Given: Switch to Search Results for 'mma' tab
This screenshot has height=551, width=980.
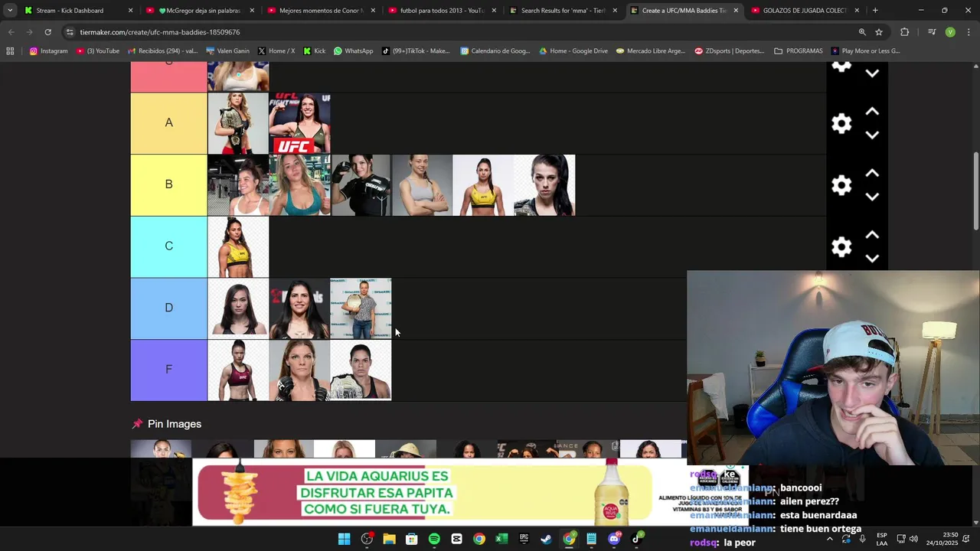Looking at the screenshot, I should click(562, 11).
